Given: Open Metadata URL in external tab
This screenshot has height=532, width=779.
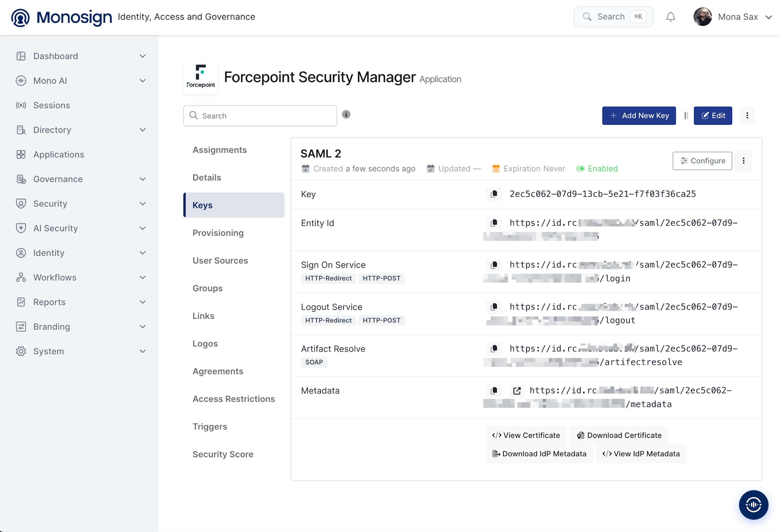Looking at the screenshot, I should [x=516, y=390].
